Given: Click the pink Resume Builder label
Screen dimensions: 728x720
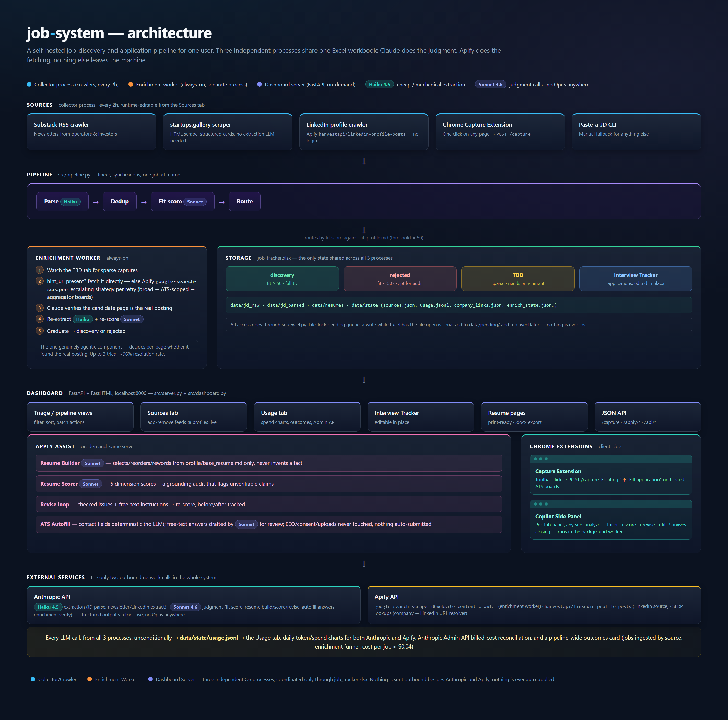Looking at the screenshot, I should 60,463.
